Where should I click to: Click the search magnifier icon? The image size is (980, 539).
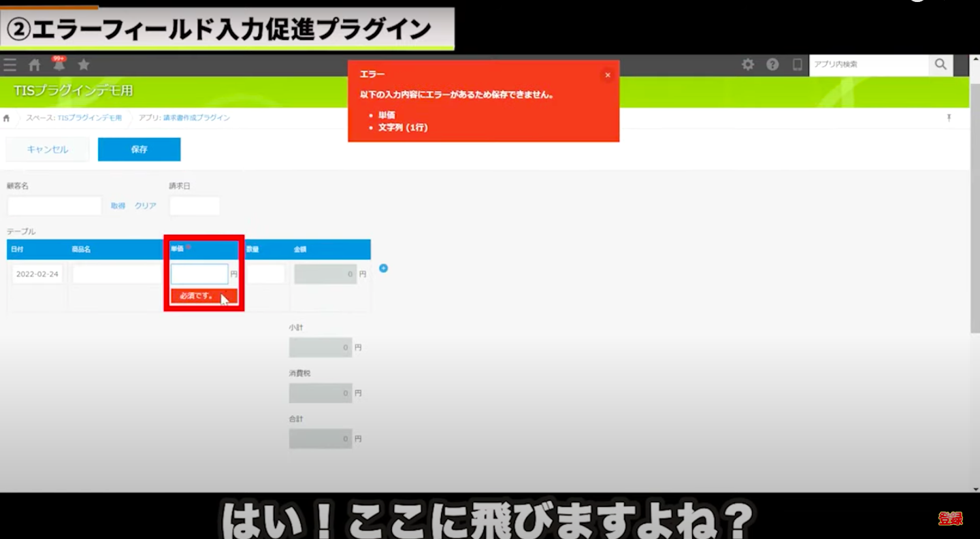click(x=941, y=65)
